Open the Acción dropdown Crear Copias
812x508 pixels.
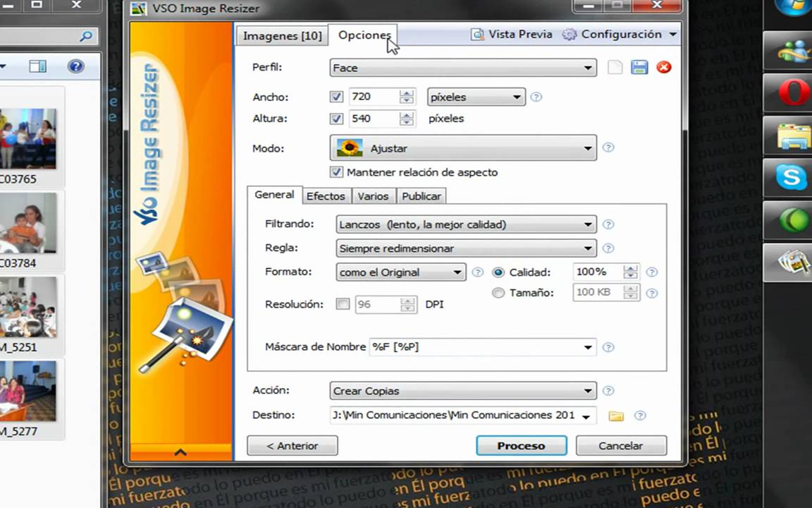click(463, 391)
